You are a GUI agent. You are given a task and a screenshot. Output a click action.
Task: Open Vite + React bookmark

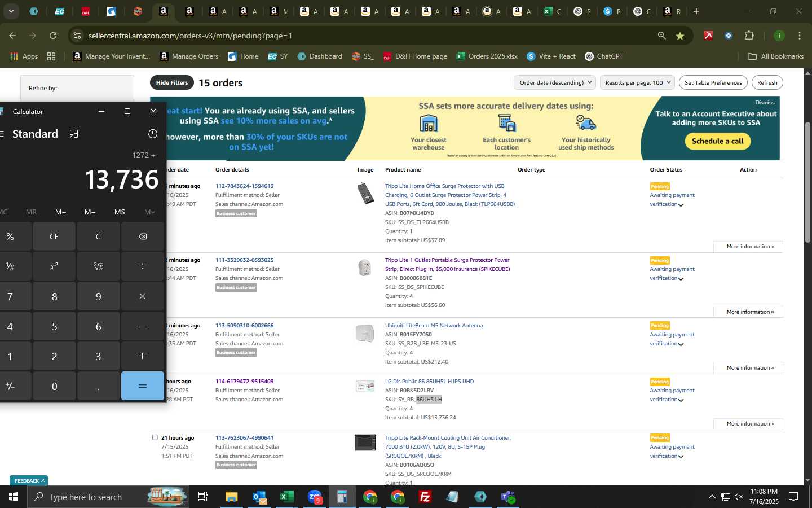tap(551, 56)
